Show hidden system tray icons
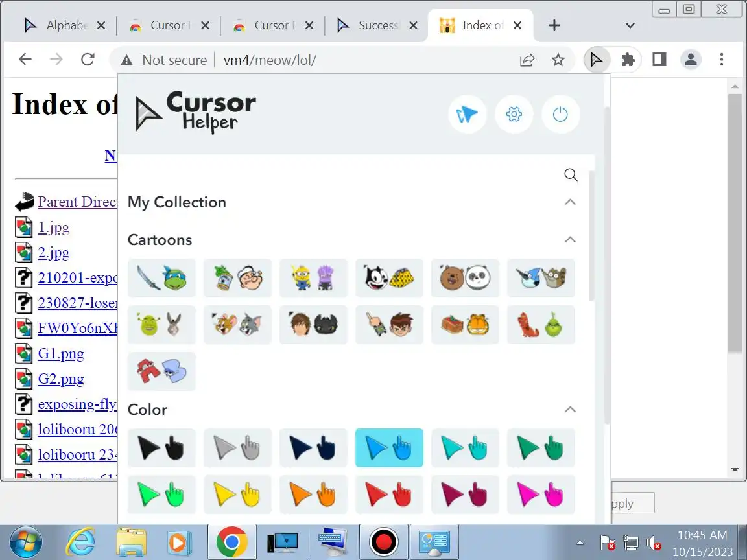The height and width of the screenshot is (560, 747). (580, 542)
